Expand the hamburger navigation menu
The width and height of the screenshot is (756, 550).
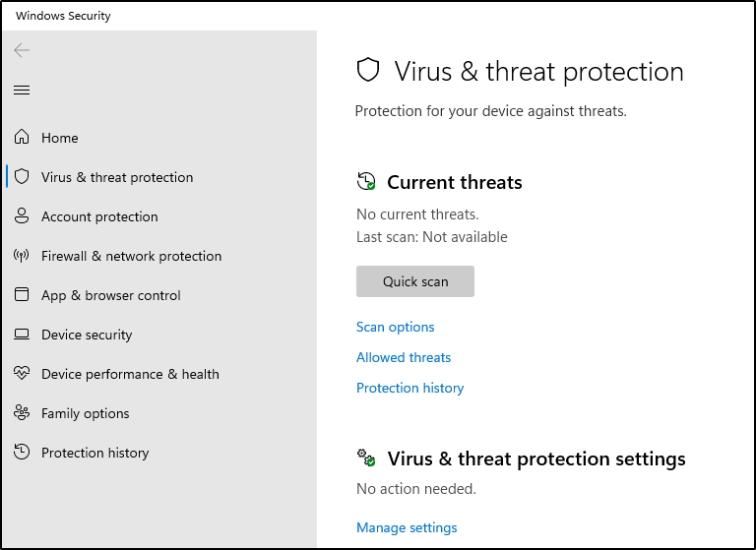point(22,91)
